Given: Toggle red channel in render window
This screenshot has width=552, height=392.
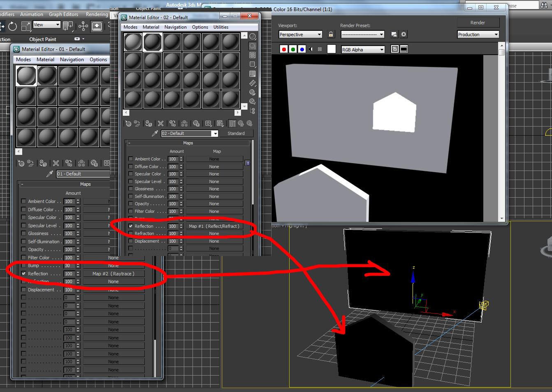Looking at the screenshot, I should (284, 49).
